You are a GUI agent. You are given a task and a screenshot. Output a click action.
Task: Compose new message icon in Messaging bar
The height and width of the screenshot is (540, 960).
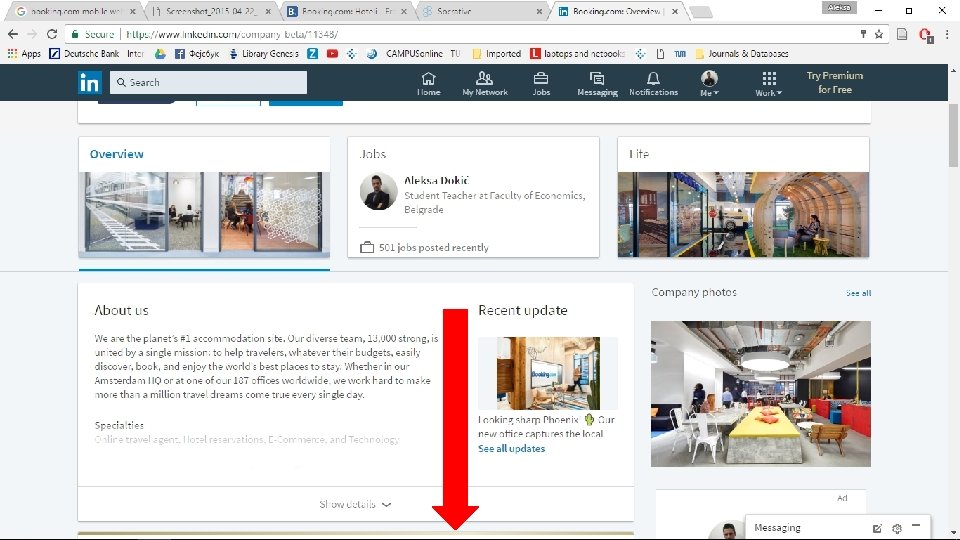(877, 528)
